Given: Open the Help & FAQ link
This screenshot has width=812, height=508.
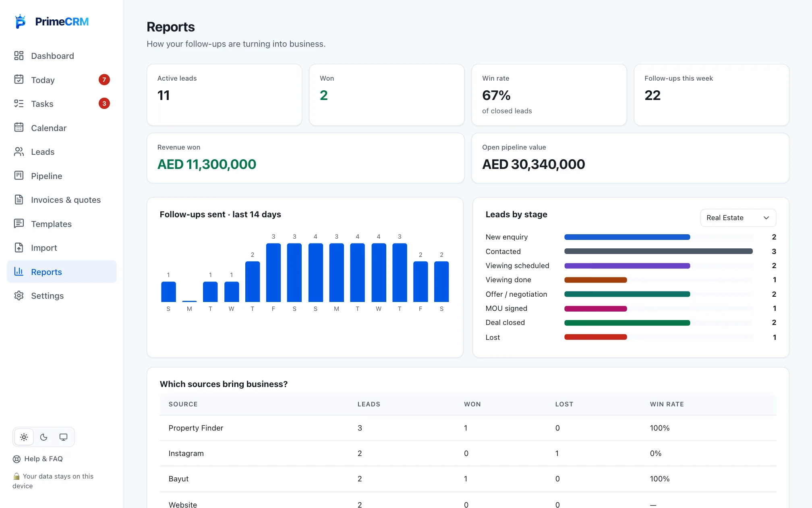Looking at the screenshot, I should [x=38, y=459].
